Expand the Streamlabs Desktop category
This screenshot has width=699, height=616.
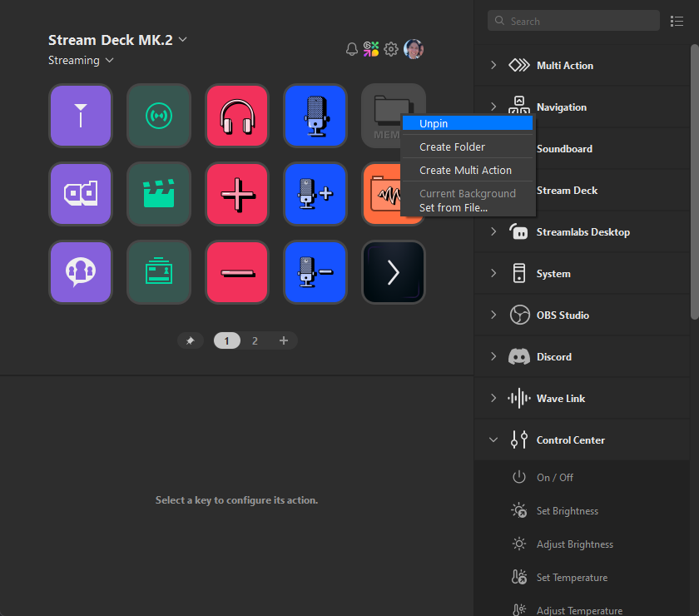[493, 232]
